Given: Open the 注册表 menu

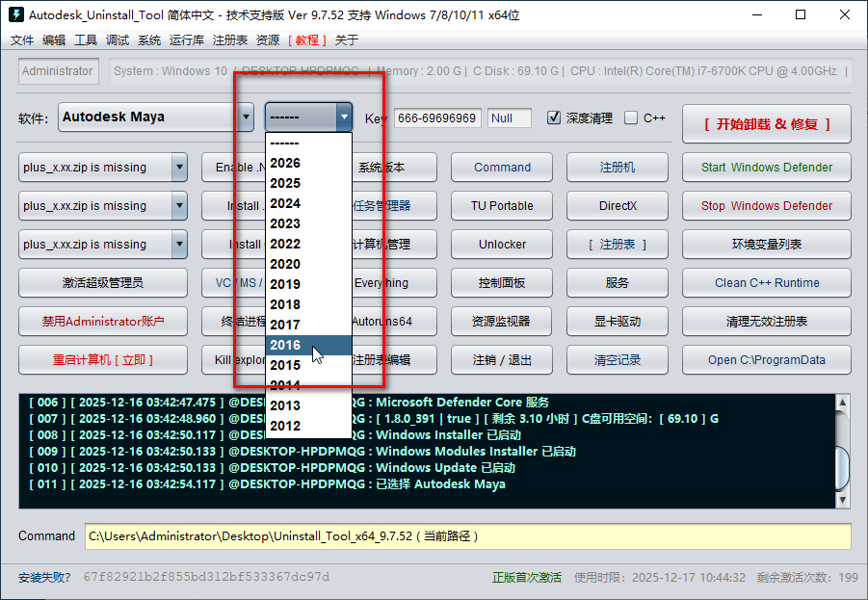Looking at the screenshot, I should (x=229, y=39).
